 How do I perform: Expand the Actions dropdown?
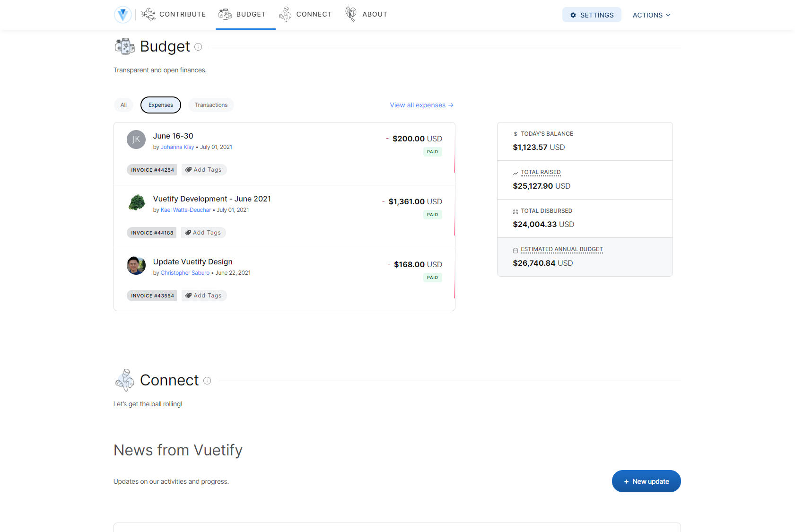coord(652,15)
